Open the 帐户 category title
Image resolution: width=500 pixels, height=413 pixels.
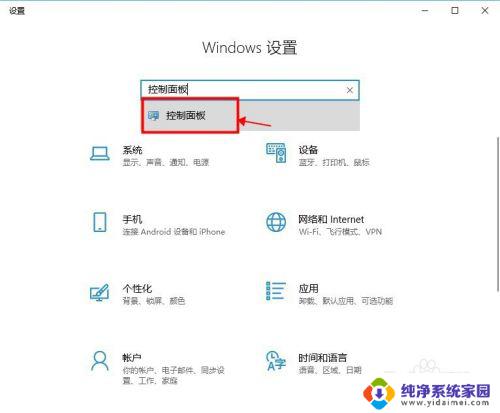(132, 358)
